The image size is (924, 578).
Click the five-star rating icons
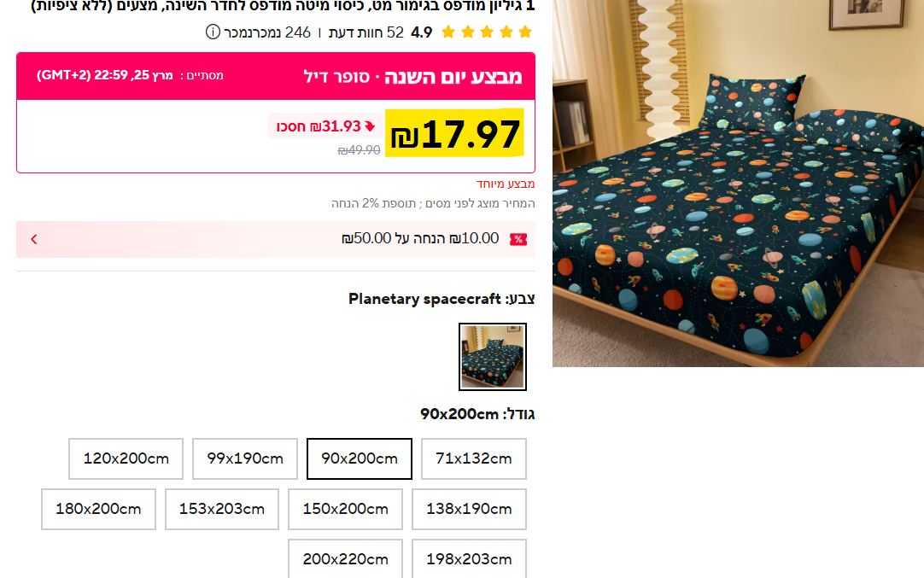(x=487, y=32)
